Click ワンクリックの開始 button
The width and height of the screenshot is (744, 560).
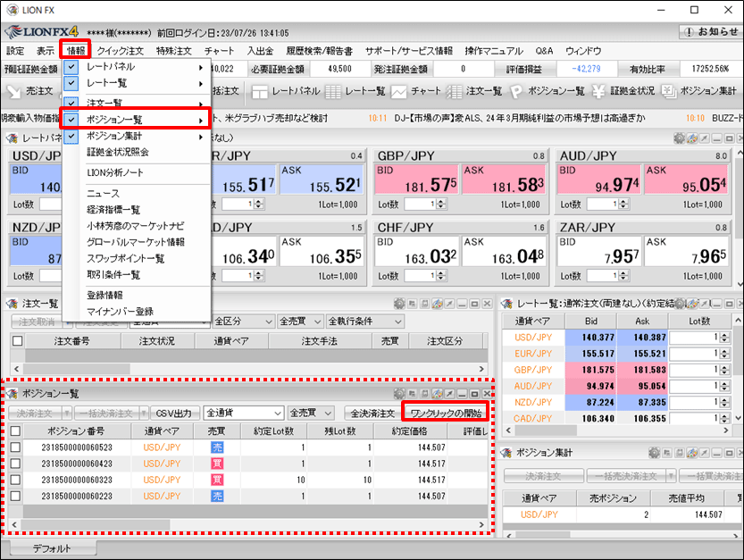click(x=445, y=413)
